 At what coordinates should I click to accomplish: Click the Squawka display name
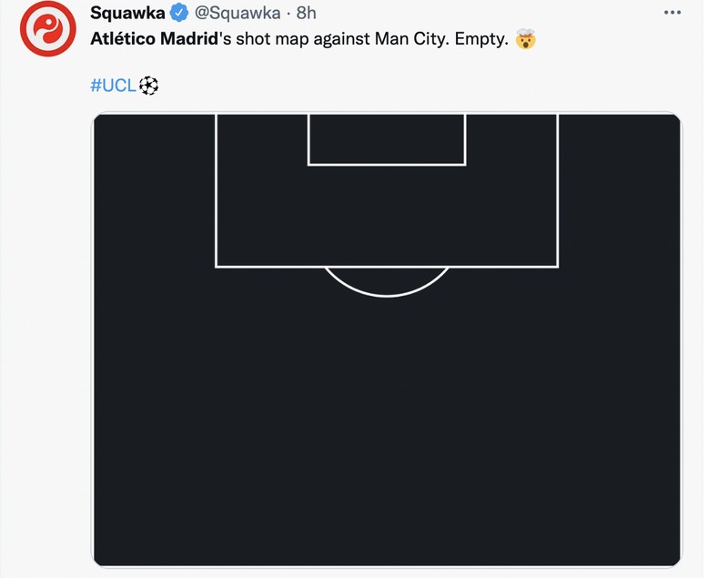(129, 13)
